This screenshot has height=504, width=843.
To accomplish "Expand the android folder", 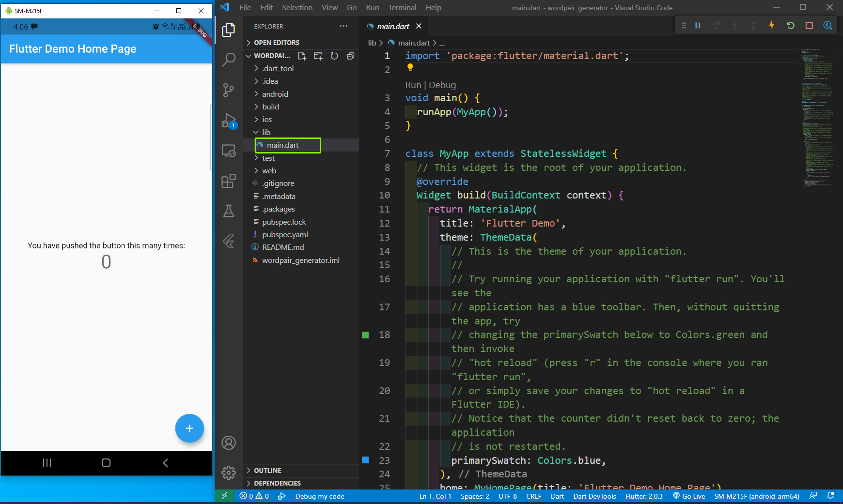I will point(275,94).
